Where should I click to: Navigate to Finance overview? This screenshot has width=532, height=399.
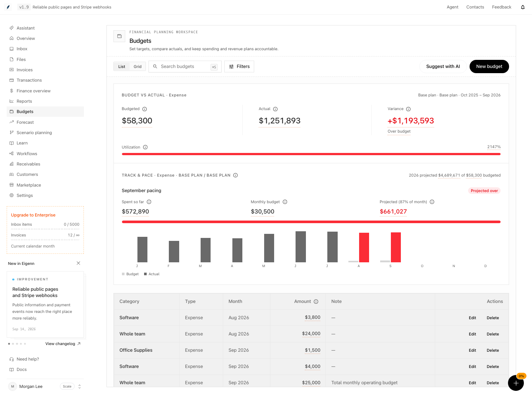pos(45,91)
